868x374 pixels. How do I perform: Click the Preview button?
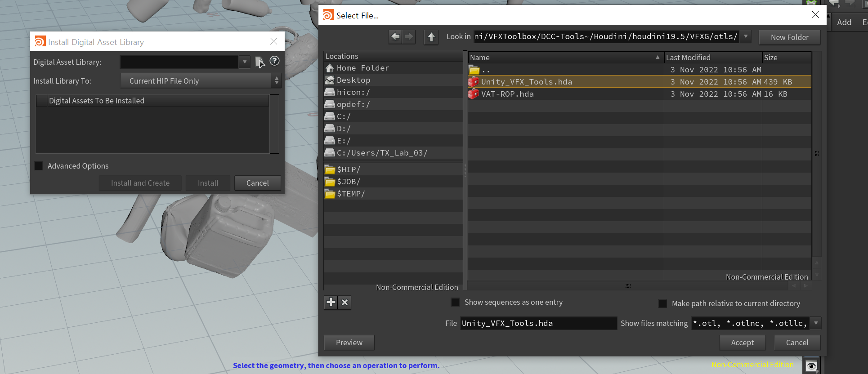pos(349,343)
